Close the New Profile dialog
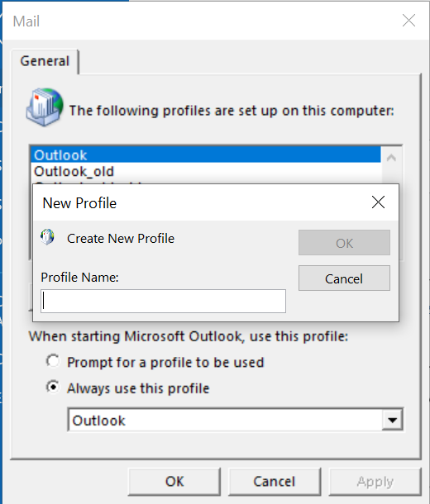This screenshot has width=430, height=504. pos(378,202)
